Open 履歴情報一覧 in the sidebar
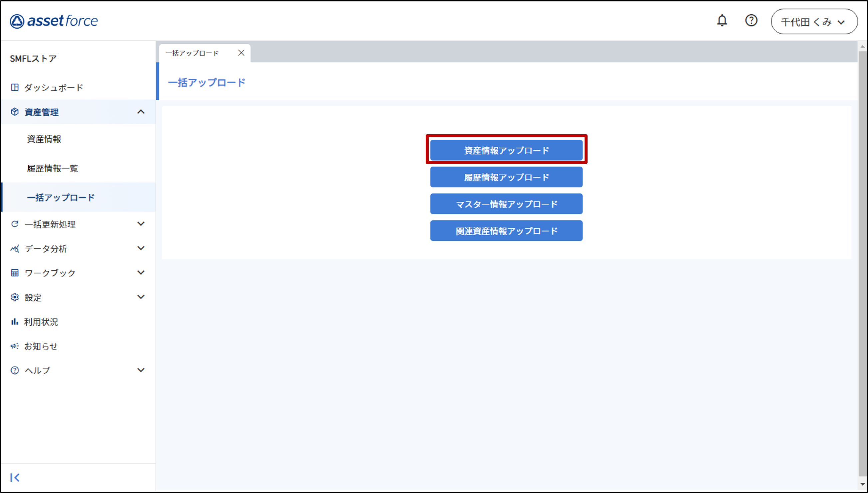This screenshot has width=868, height=493. 52,168
